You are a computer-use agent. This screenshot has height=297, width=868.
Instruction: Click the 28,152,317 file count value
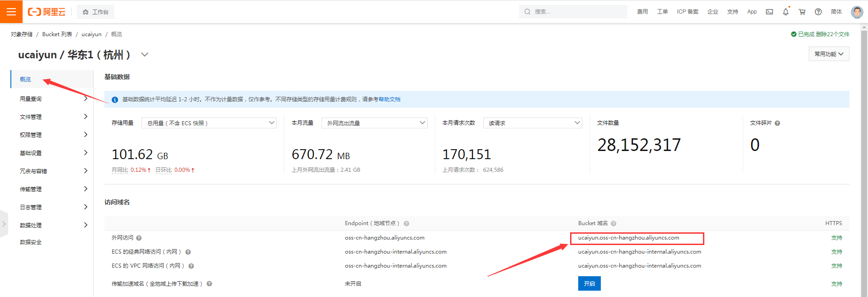point(639,145)
